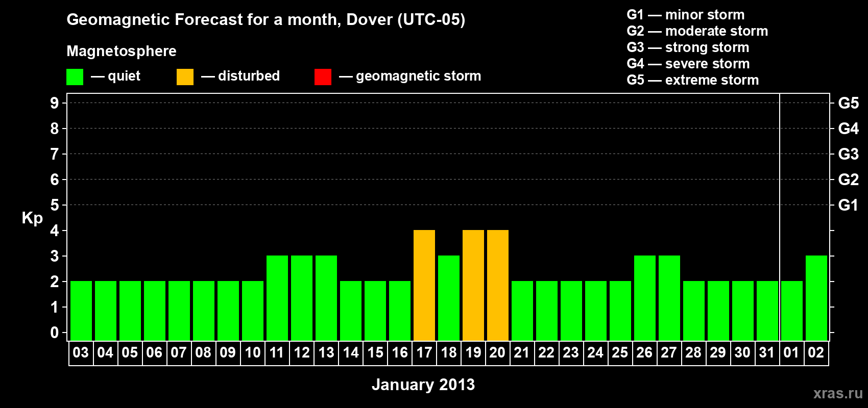Click date label 04 on the axis

tap(105, 352)
